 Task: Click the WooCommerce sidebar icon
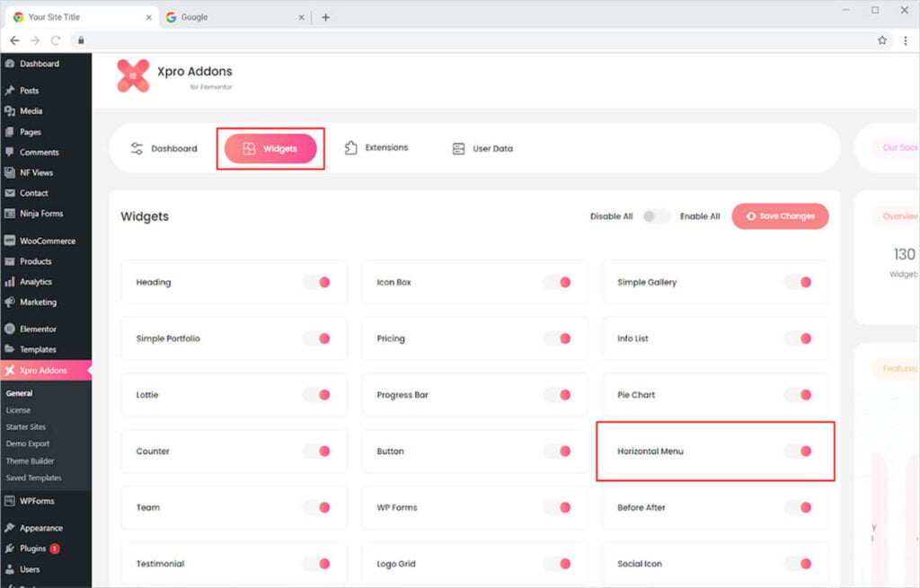pyautogui.click(x=10, y=241)
